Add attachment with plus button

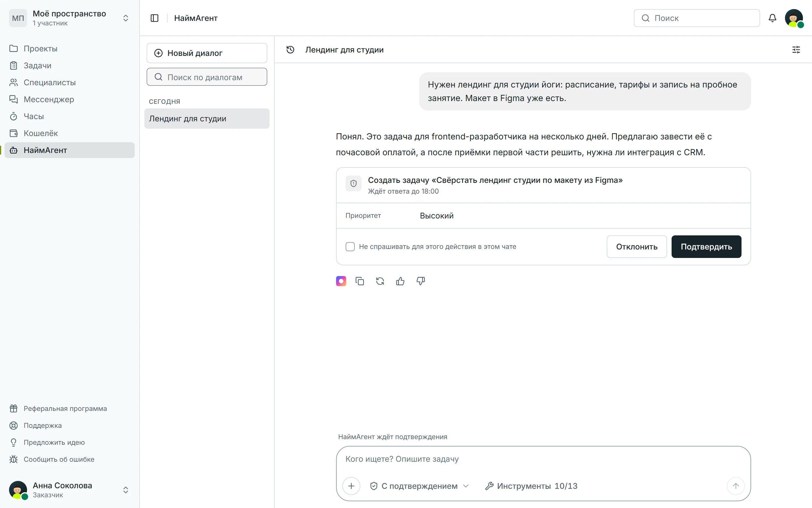coord(351,486)
